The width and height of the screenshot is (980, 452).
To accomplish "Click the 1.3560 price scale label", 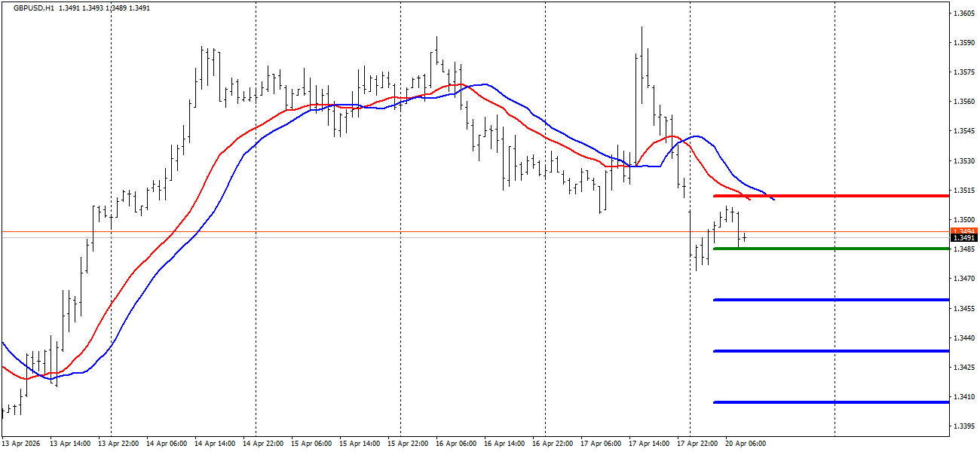I will 964,102.
